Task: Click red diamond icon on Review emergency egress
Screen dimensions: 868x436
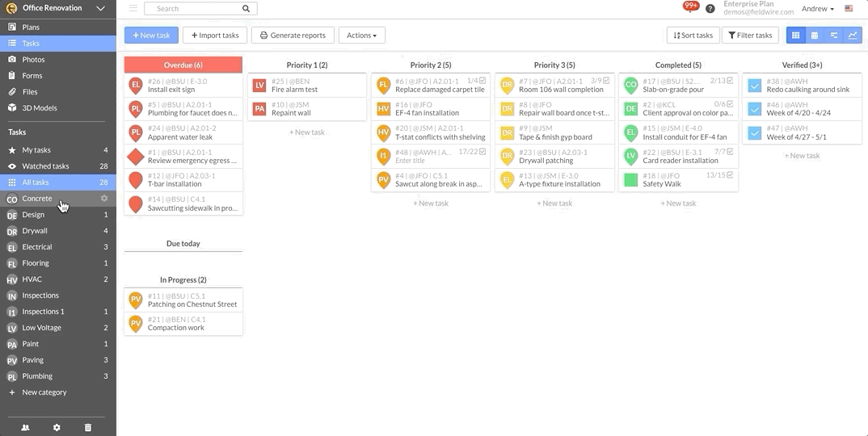Action: (136, 157)
